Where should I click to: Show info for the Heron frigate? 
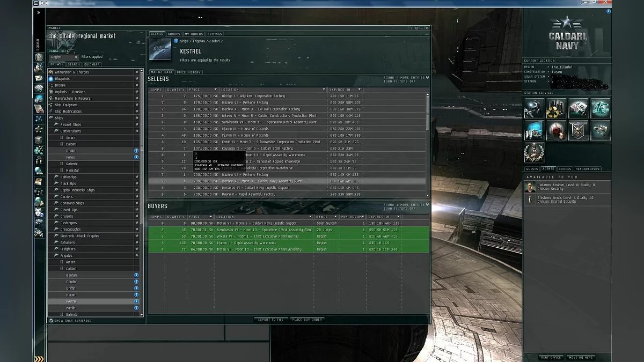[136, 294]
